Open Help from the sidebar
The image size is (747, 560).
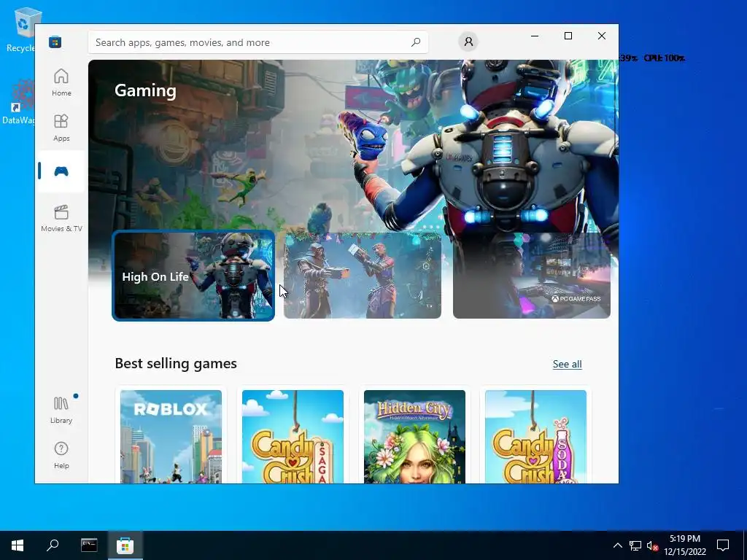[61, 456]
